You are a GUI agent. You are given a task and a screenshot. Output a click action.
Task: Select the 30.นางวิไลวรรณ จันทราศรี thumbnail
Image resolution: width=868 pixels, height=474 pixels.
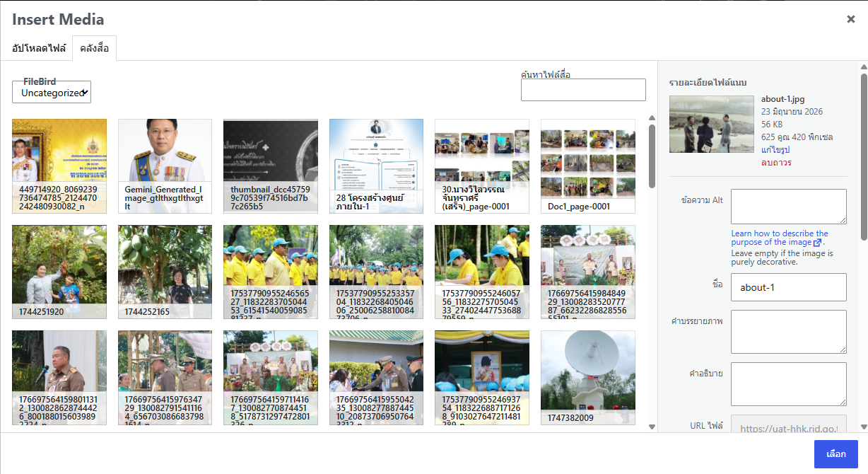(482, 166)
